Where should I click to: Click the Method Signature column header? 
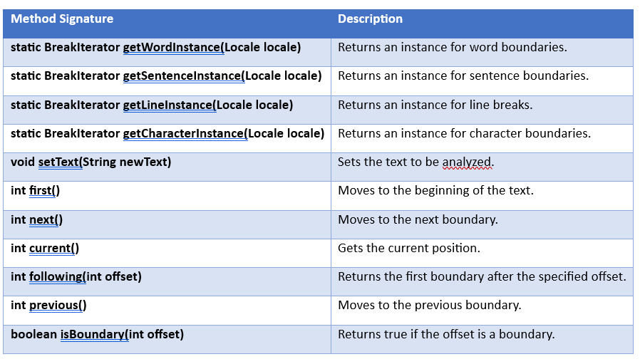click(62, 19)
